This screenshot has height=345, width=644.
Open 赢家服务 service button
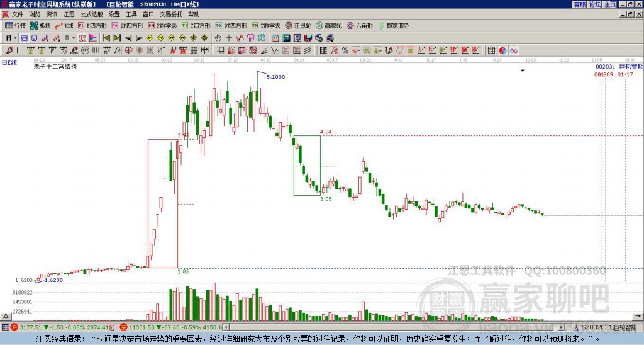click(x=394, y=25)
